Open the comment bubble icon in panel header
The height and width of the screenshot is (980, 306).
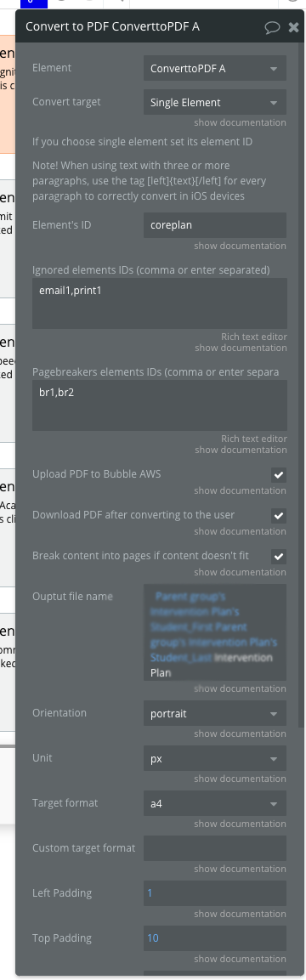(272, 27)
